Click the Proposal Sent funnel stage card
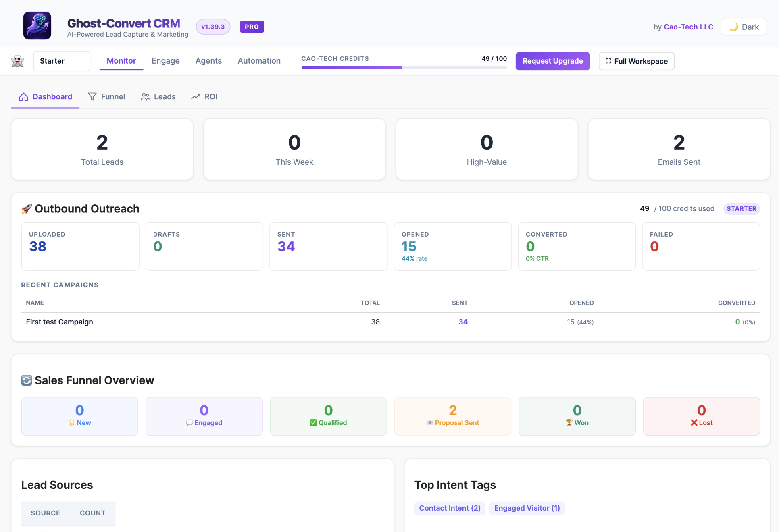Image resolution: width=779 pixels, height=532 pixels. tap(453, 416)
